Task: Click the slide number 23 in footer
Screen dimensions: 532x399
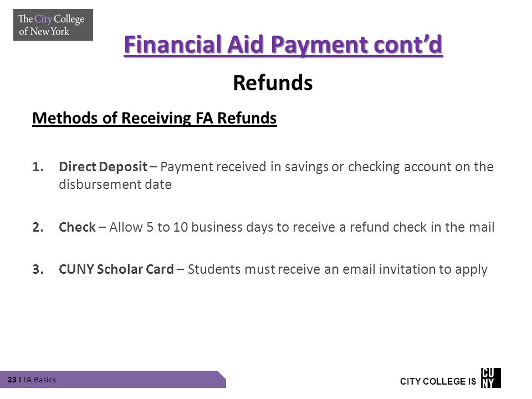Action: click(12, 380)
